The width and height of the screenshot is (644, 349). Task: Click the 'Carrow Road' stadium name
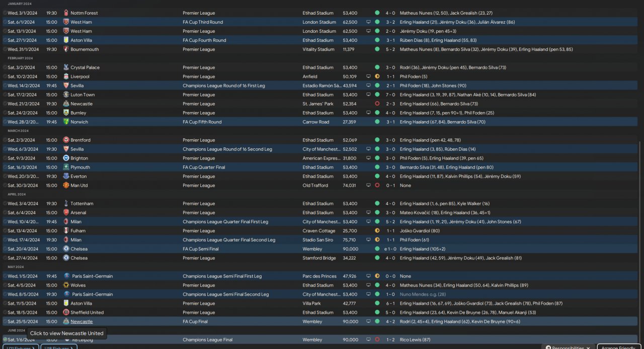pyautogui.click(x=316, y=122)
